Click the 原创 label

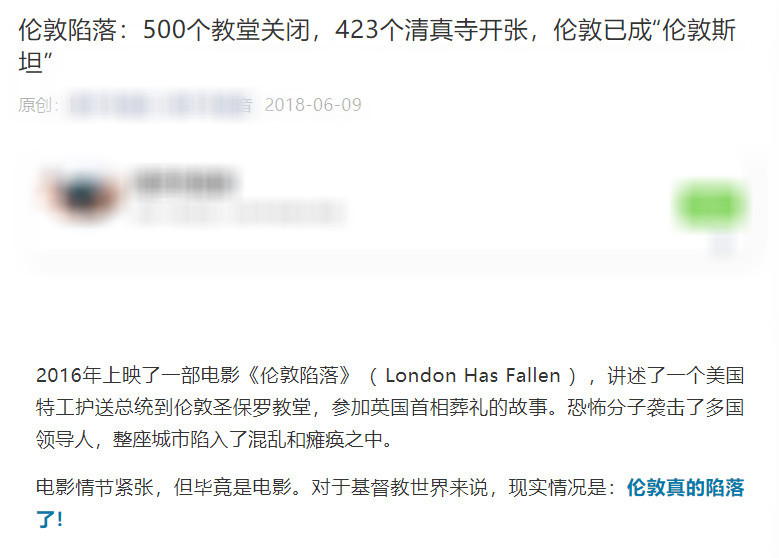click(x=35, y=105)
